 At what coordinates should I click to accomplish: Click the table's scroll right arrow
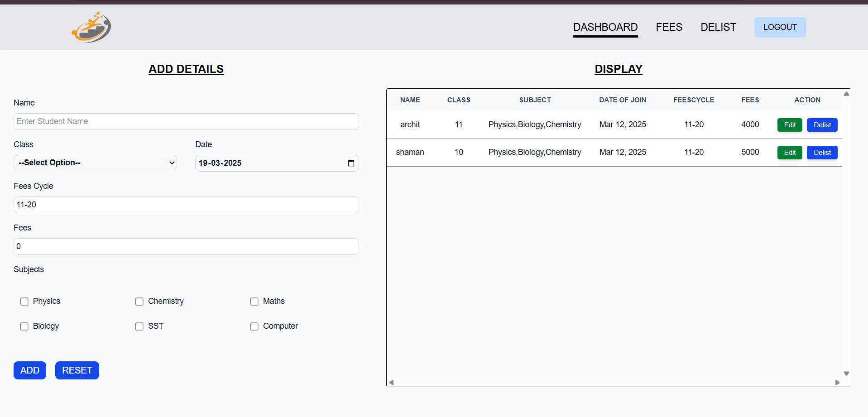[x=837, y=383]
